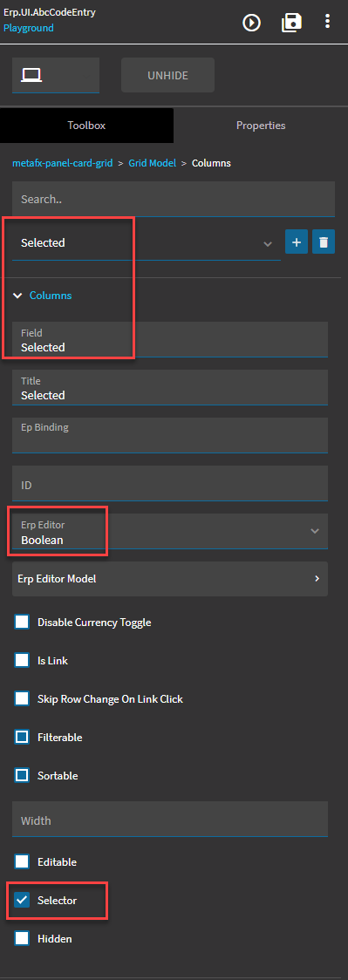
Task: Add a new column with plus icon
Action: pyautogui.click(x=297, y=242)
